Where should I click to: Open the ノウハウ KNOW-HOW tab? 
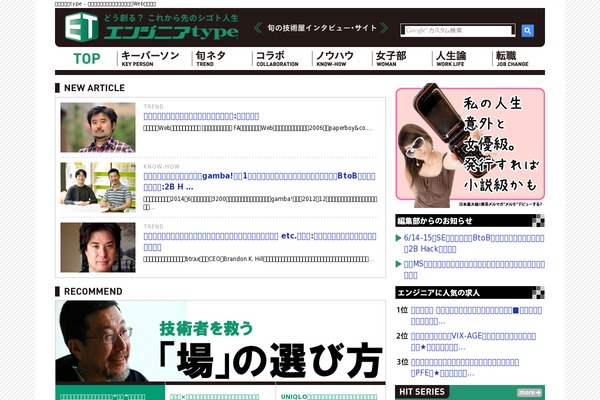335,59
